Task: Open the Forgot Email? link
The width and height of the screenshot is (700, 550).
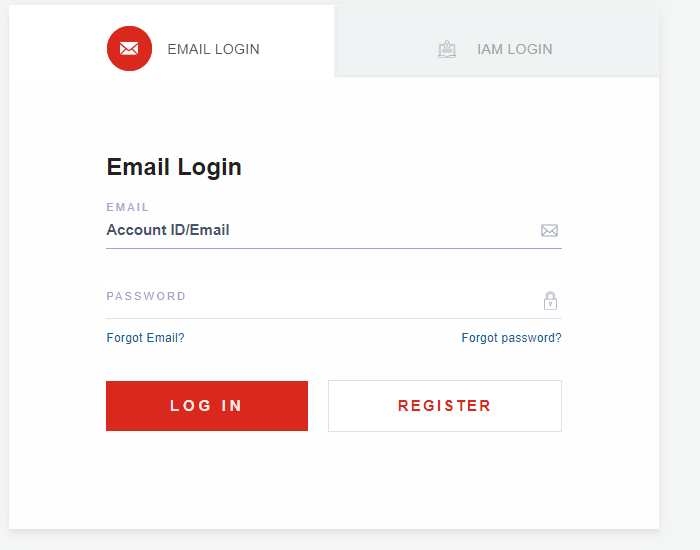Action: (146, 338)
